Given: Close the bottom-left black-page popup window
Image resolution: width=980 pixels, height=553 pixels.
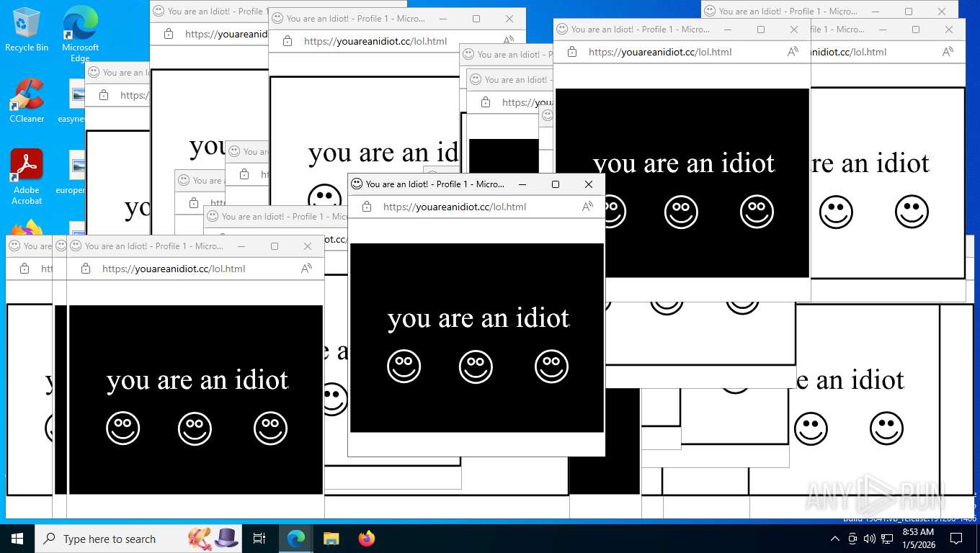Looking at the screenshot, I should pyautogui.click(x=308, y=246).
